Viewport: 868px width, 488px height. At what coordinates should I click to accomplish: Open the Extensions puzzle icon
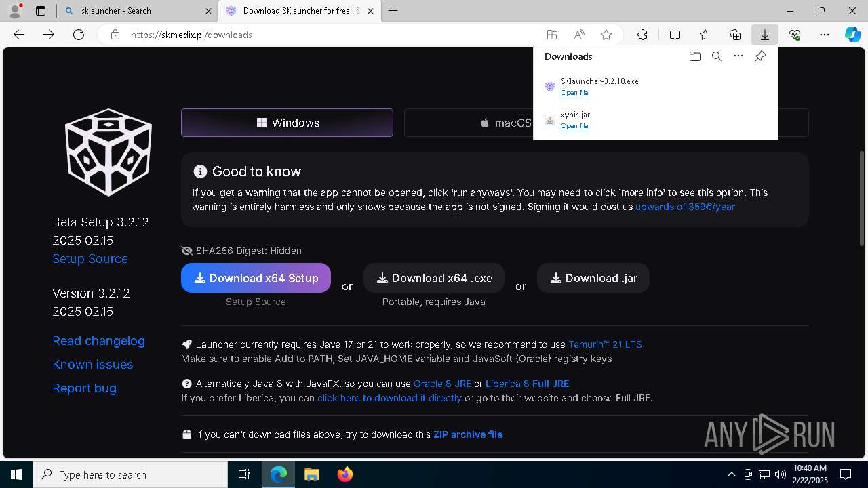click(x=642, y=35)
